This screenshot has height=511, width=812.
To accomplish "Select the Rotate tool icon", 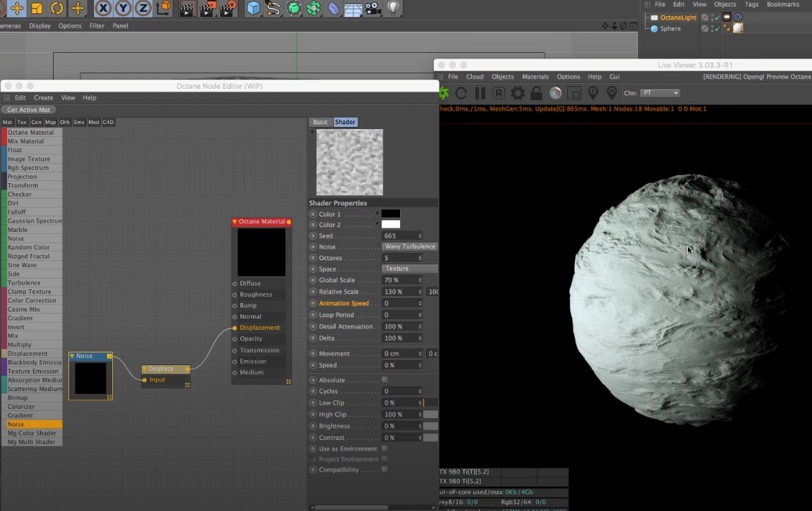I will click(57, 8).
